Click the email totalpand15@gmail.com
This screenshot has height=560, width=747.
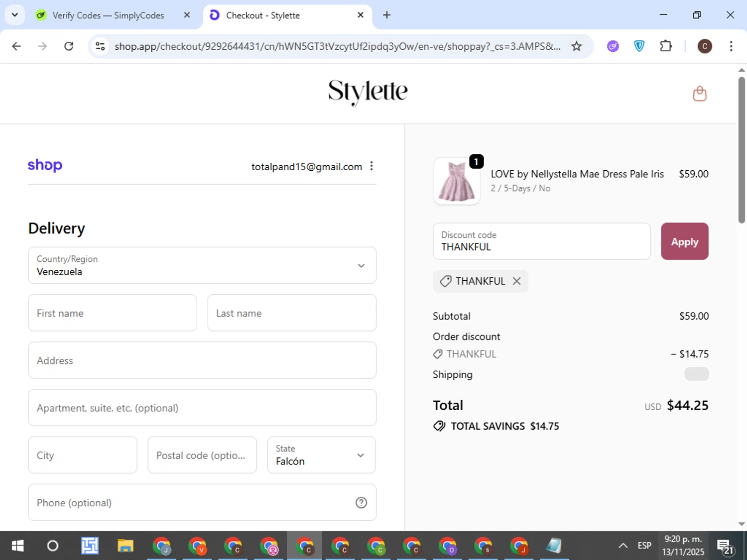click(307, 167)
